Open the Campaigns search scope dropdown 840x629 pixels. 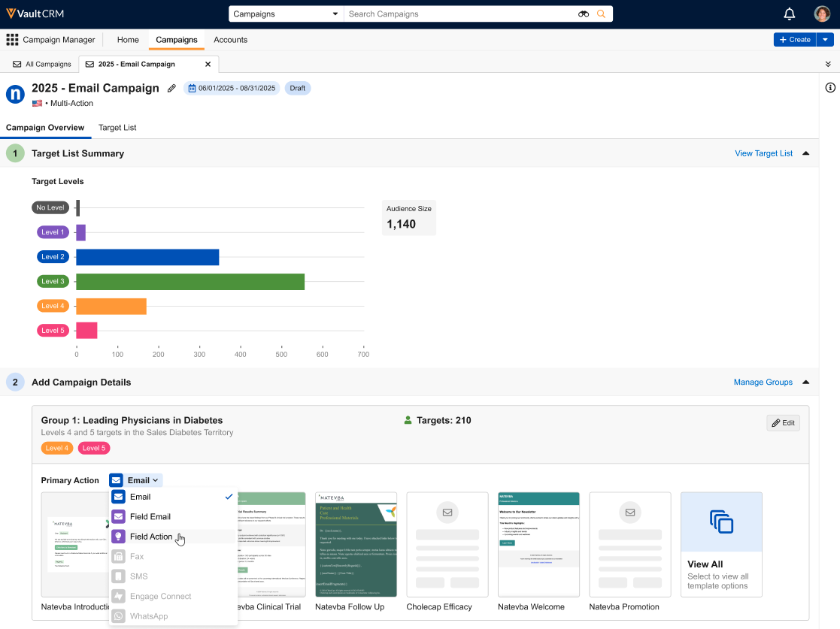(x=286, y=14)
